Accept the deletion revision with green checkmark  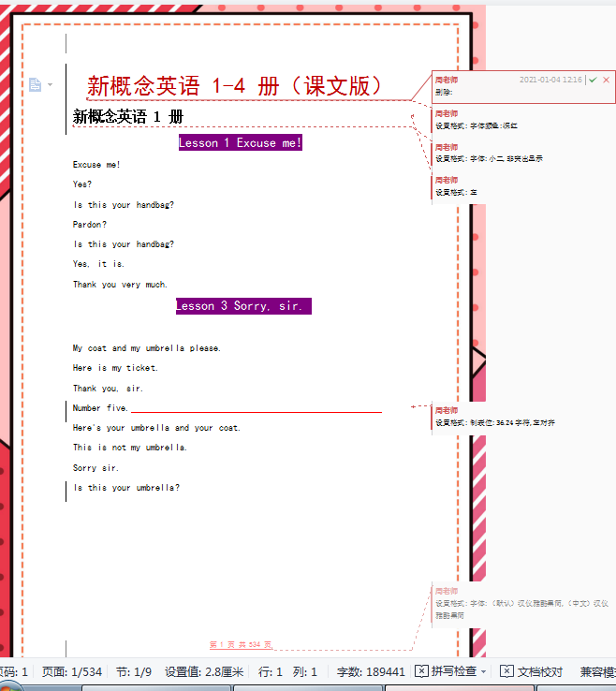click(594, 80)
